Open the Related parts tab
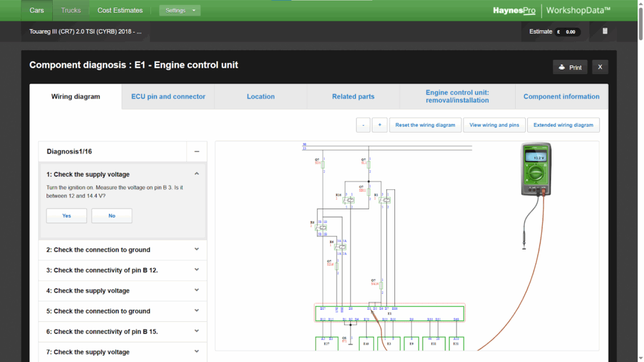 [x=353, y=96]
